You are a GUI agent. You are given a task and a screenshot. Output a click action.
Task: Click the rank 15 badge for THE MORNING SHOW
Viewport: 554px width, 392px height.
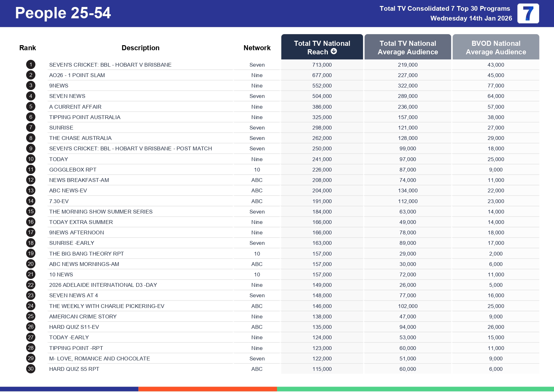pyautogui.click(x=30, y=211)
